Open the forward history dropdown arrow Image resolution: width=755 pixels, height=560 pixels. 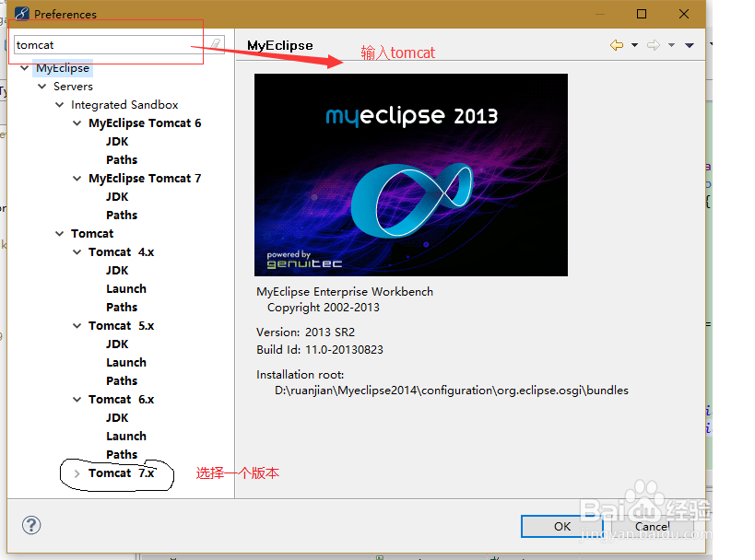click(x=671, y=45)
